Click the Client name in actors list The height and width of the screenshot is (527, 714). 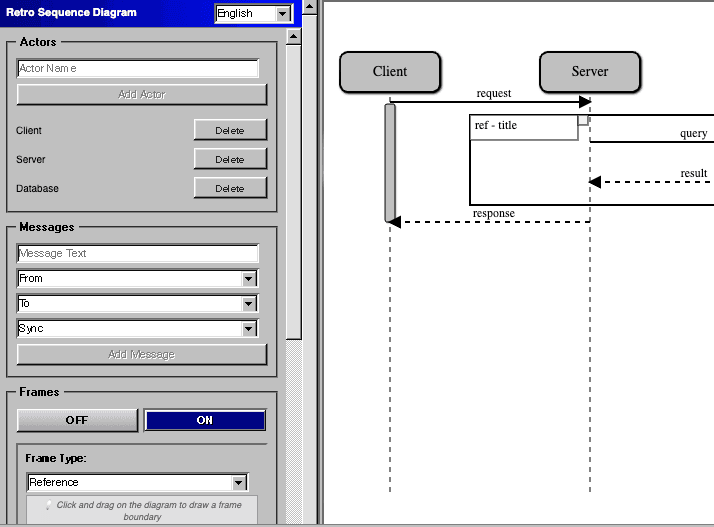[x=29, y=131]
